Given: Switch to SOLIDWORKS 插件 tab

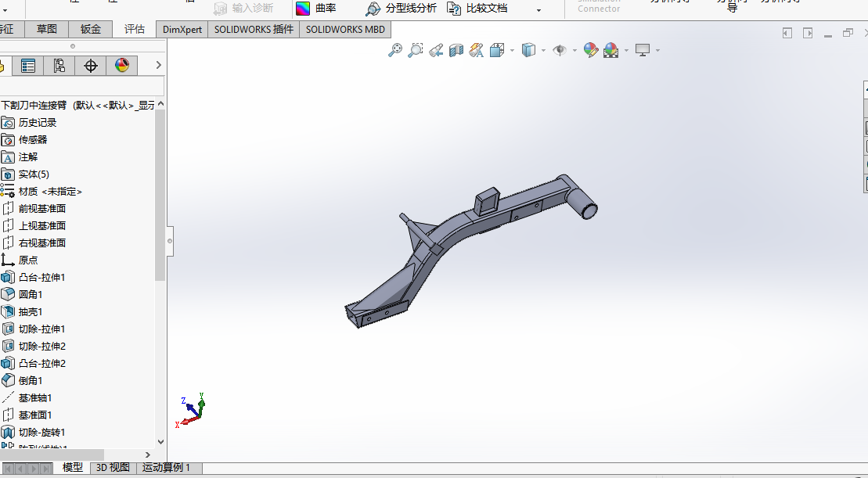Looking at the screenshot, I should click(x=254, y=29).
